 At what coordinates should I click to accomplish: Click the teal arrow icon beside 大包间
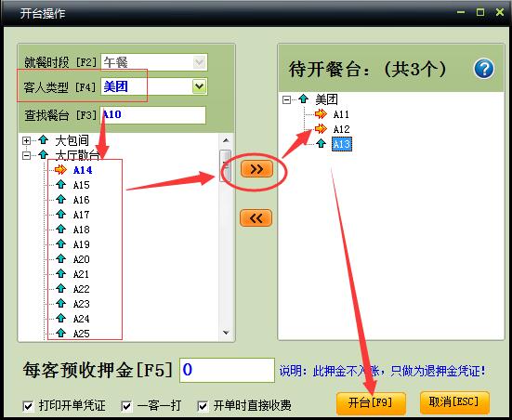pos(43,140)
